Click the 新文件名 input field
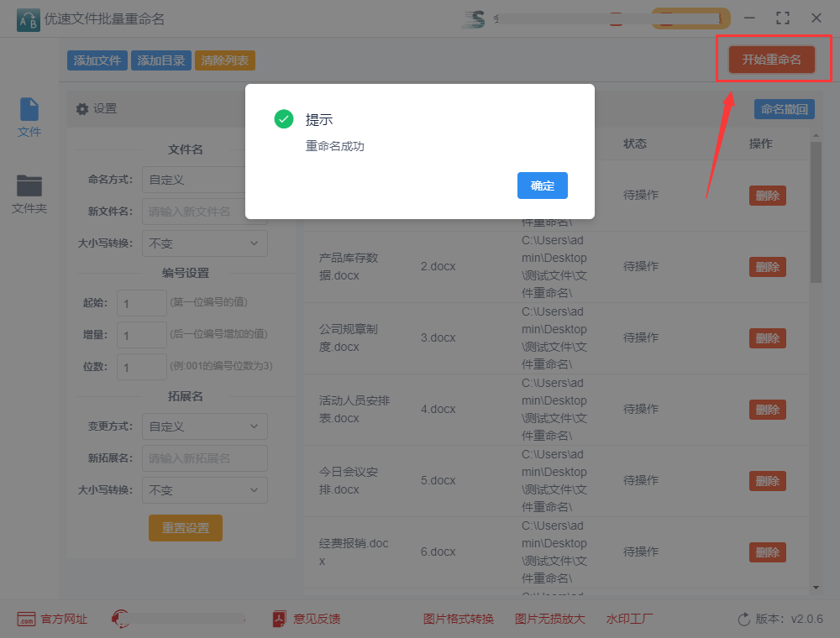Screen dimensions: 840x638 click(204, 212)
